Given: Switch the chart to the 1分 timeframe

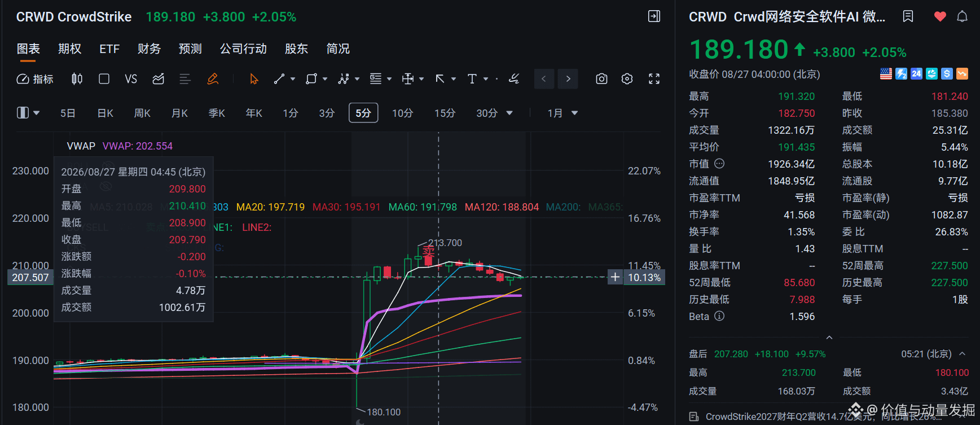Looking at the screenshot, I should pyautogui.click(x=291, y=113).
